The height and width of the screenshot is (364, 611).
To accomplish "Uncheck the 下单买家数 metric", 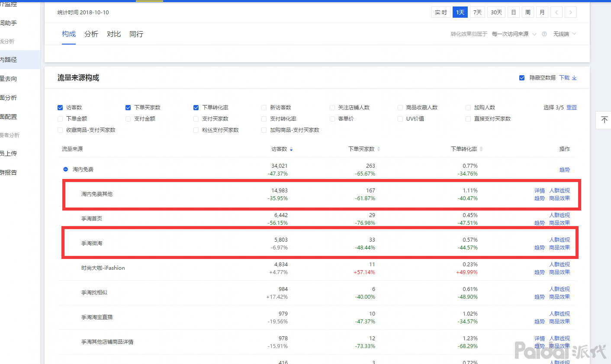I will tap(128, 108).
